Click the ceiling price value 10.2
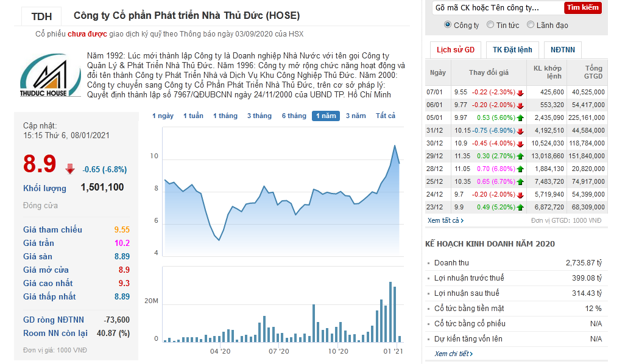Screen dimensions: 625x364 (122, 243)
